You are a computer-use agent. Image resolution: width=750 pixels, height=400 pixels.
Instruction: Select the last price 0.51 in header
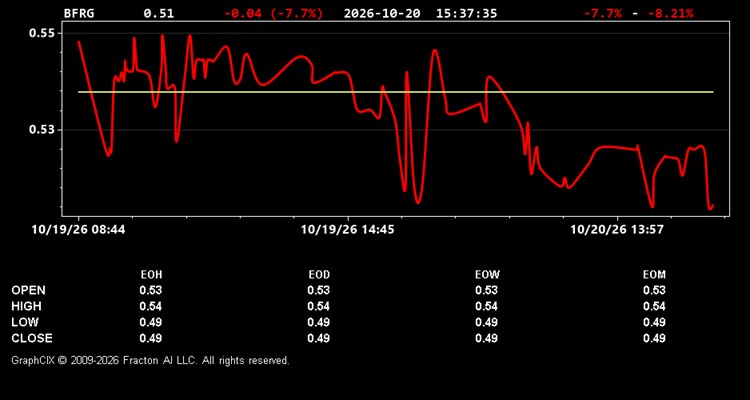pos(159,13)
